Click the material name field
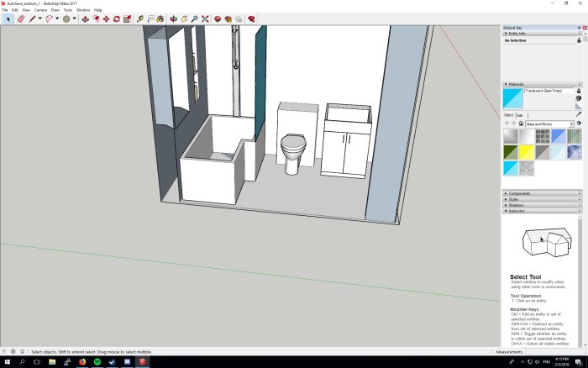Image resolution: width=588 pixels, height=368 pixels. [x=549, y=91]
